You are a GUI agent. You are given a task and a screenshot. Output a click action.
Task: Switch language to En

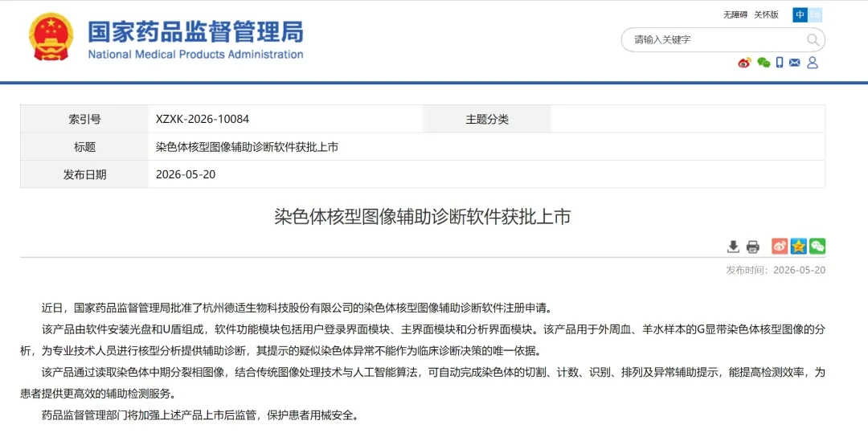pyautogui.click(x=815, y=15)
